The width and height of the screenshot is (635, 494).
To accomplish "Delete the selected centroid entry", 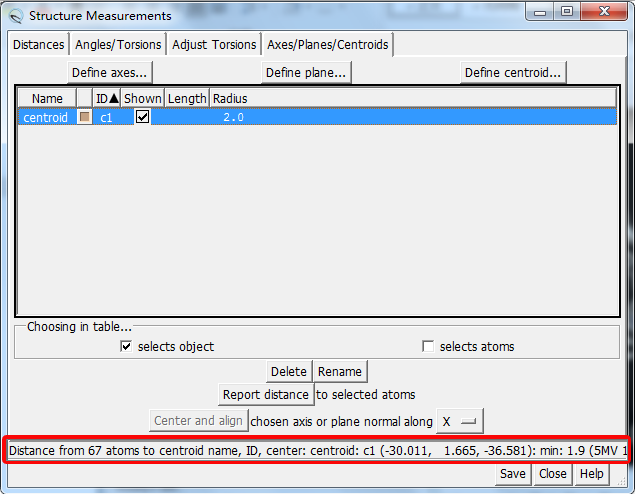I will click(x=289, y=372).
